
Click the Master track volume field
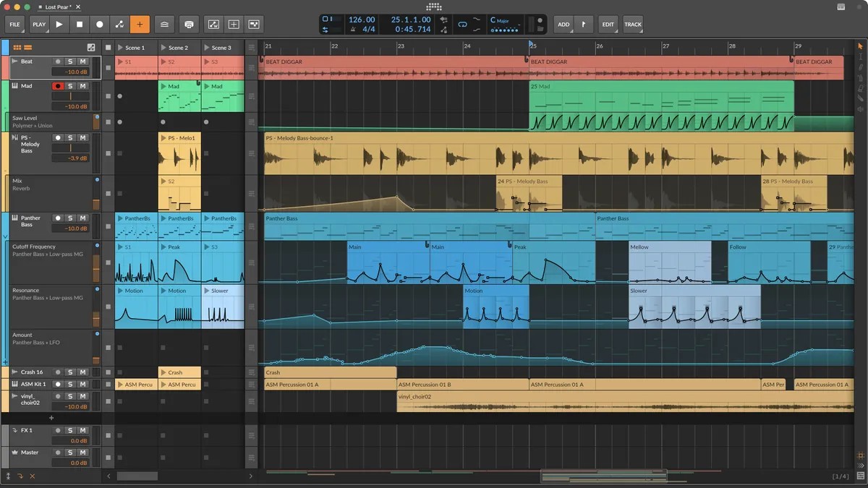coord(70,461)
